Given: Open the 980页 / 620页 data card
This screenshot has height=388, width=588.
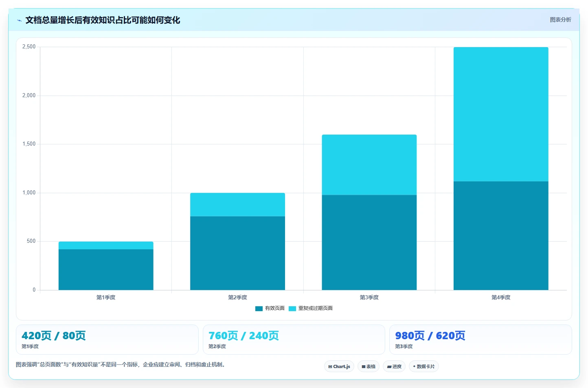Looking at the screenshot, I should 480,340.
